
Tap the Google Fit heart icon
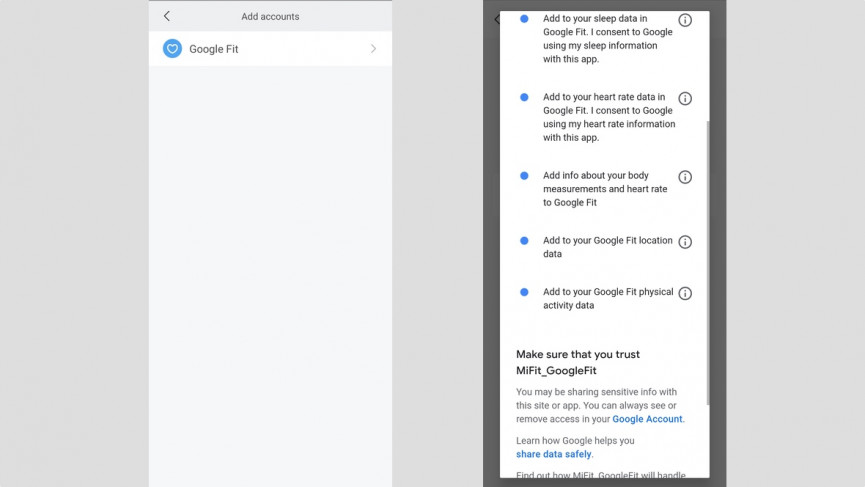point(172,49)
